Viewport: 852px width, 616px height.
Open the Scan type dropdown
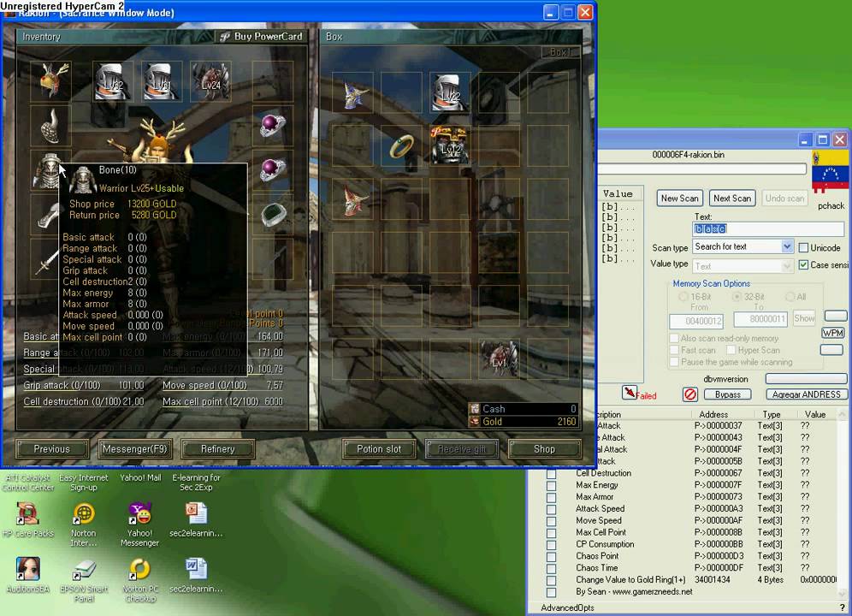[x=787, y=247]
